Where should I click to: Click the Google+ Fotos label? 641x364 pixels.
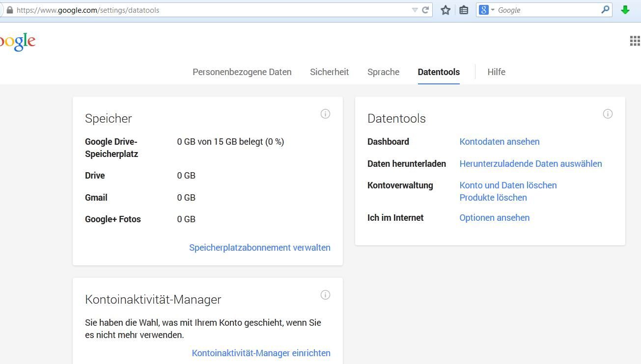pos(113,219)
